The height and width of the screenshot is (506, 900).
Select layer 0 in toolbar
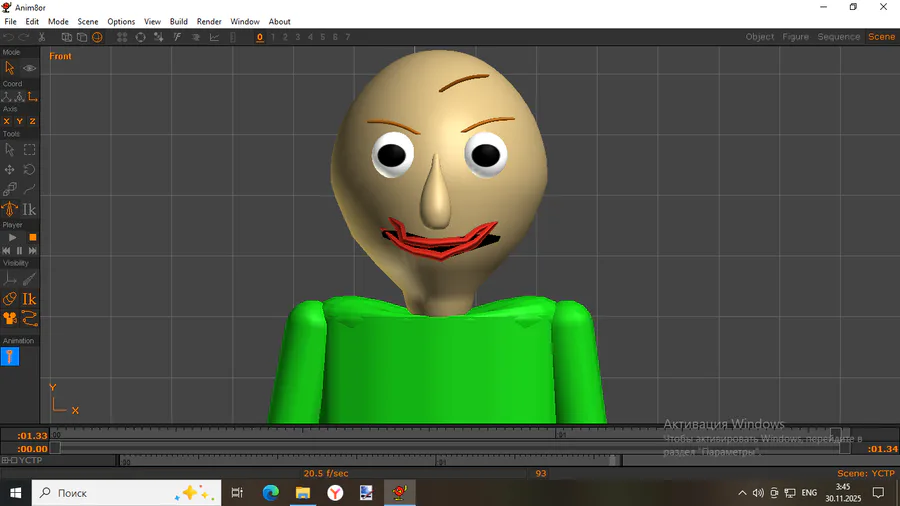click(259, 37)
